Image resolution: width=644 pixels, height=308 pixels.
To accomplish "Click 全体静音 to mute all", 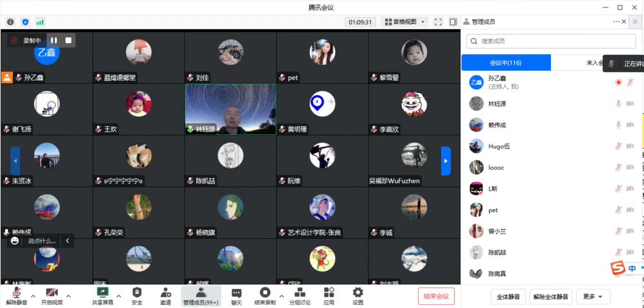I will [508, 296].
